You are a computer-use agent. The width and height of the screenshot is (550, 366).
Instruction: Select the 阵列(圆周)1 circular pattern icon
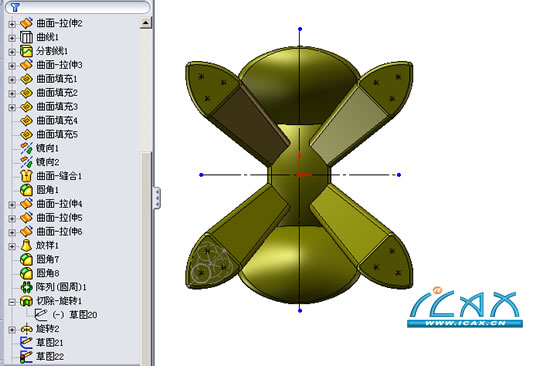pos(26,287)
